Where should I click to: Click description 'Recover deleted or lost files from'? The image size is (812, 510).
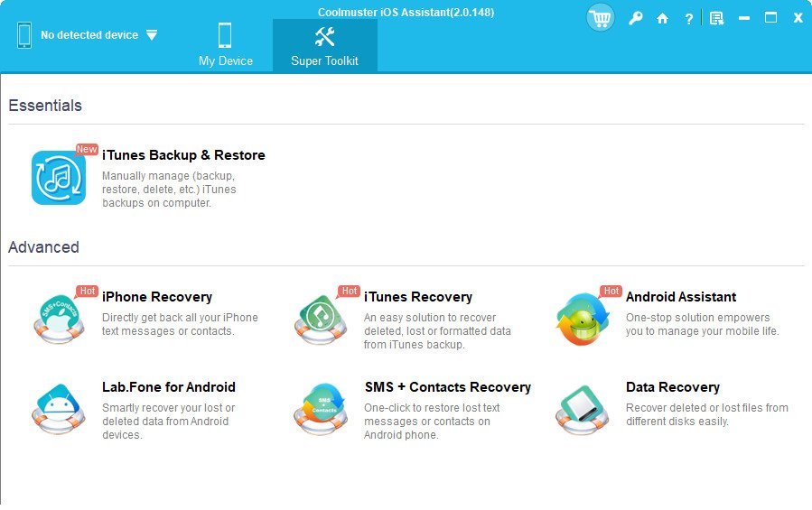707,407
